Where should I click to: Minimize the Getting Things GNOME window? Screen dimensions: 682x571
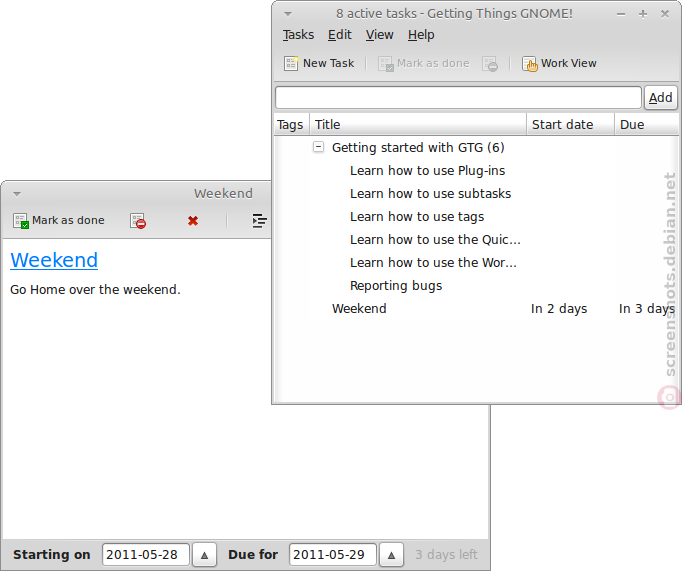tap(621, 14)
